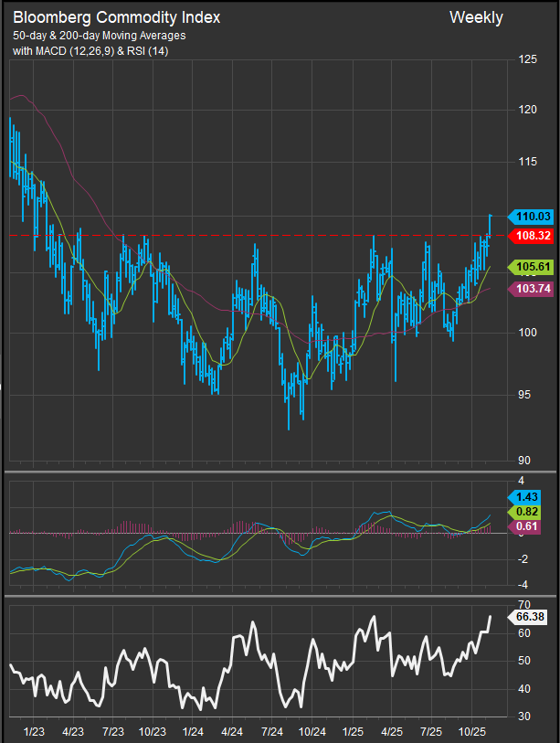
Task: Click the red 108.32 price tag
Action: (x=531, y=236)
